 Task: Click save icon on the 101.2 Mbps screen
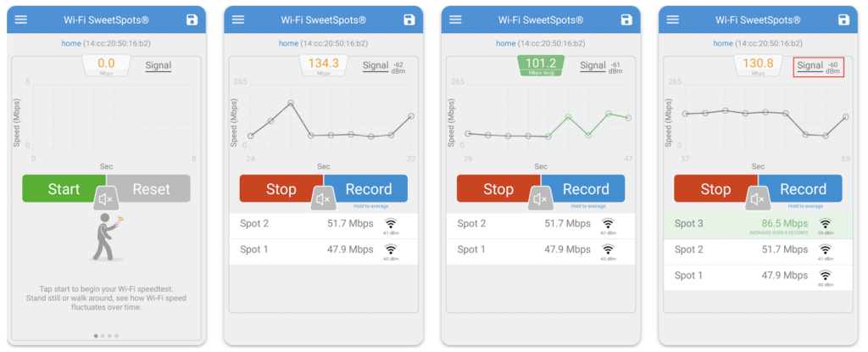[626, 20]
